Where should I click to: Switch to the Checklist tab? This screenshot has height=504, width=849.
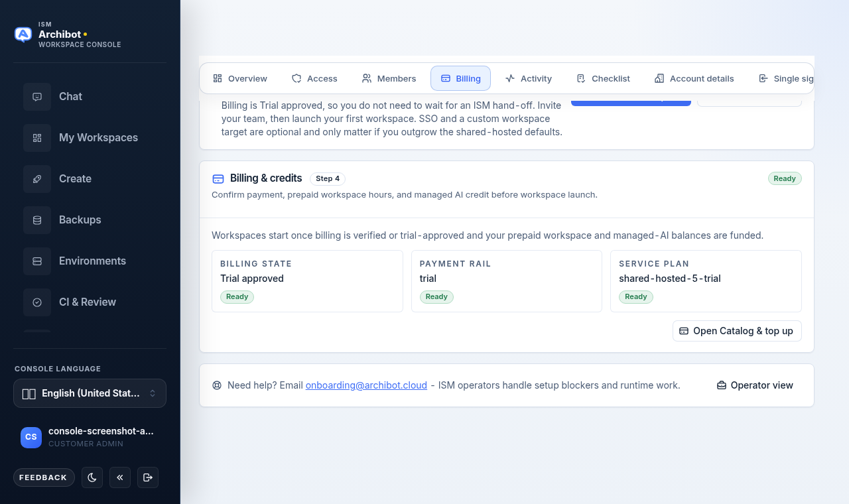point(603,78)
